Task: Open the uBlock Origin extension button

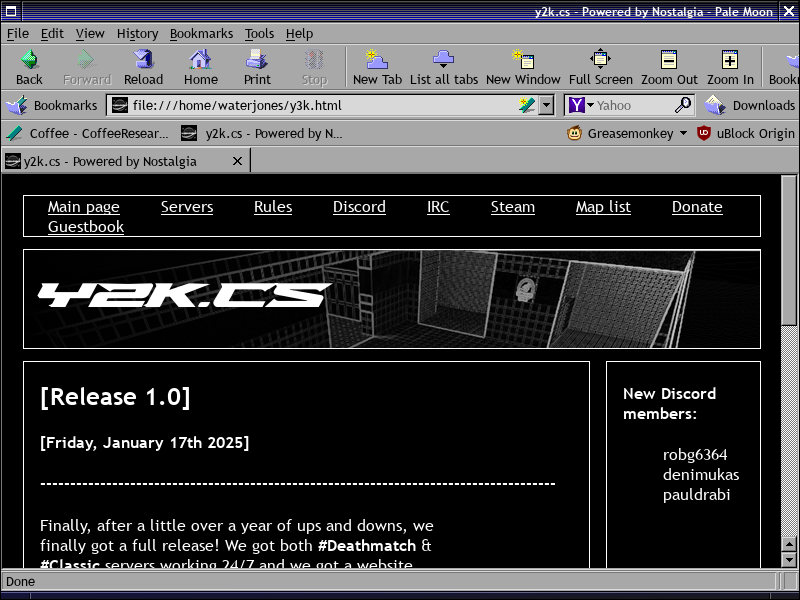Action: coord(745,133)
